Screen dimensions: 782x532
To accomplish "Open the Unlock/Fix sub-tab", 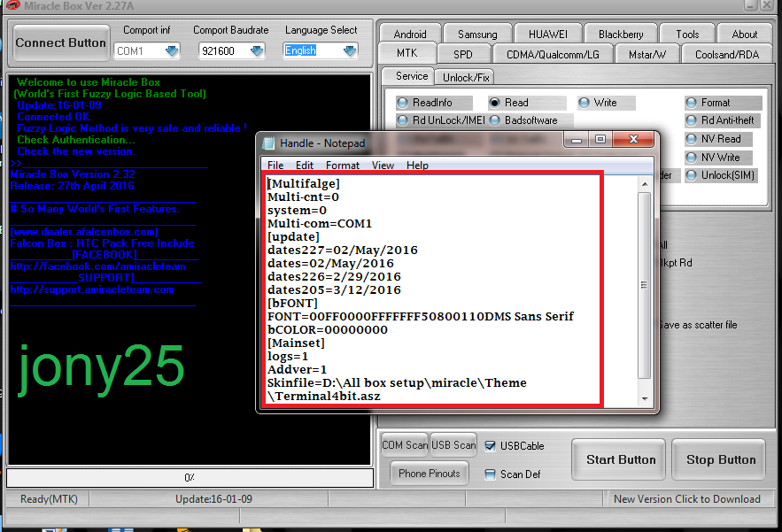I will [x=467, y=77].
